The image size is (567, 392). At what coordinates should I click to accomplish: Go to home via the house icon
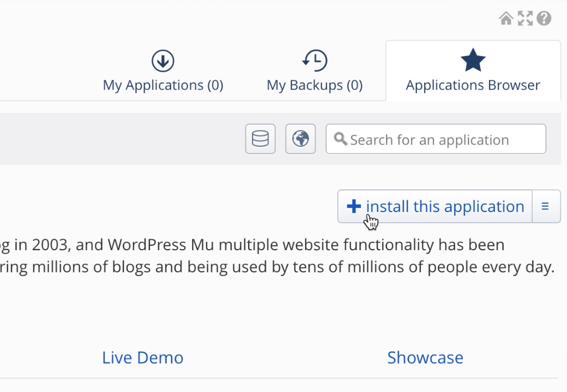[506, 18]
